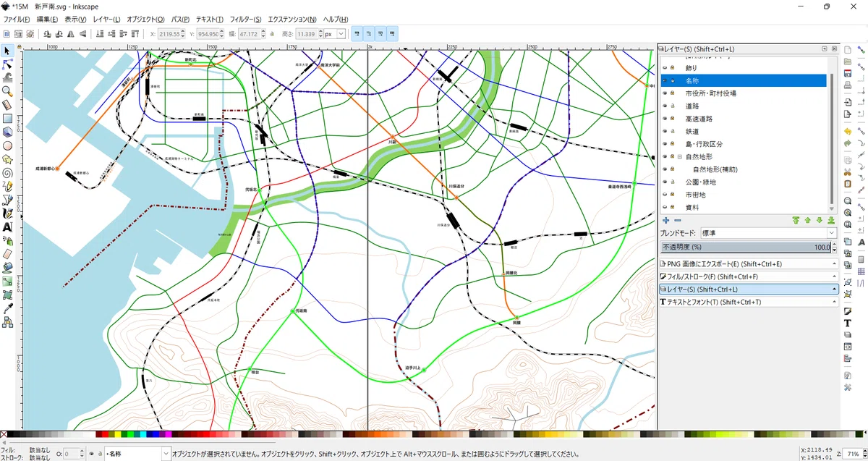Lower layer to bottom arrow button
Image resolution: width=868 pixels, height=461 pixels.
point(831,220)
